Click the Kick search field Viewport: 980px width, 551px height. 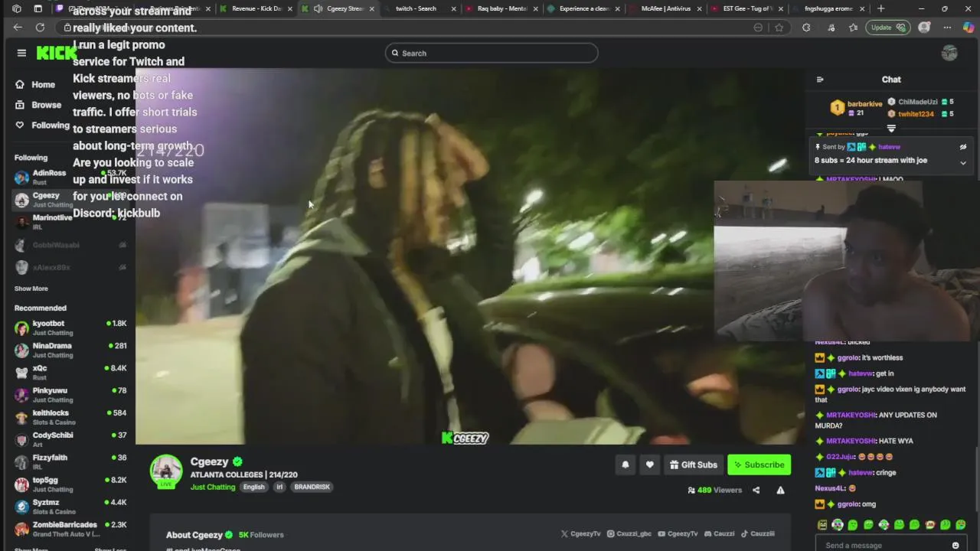tap(492, 53)
